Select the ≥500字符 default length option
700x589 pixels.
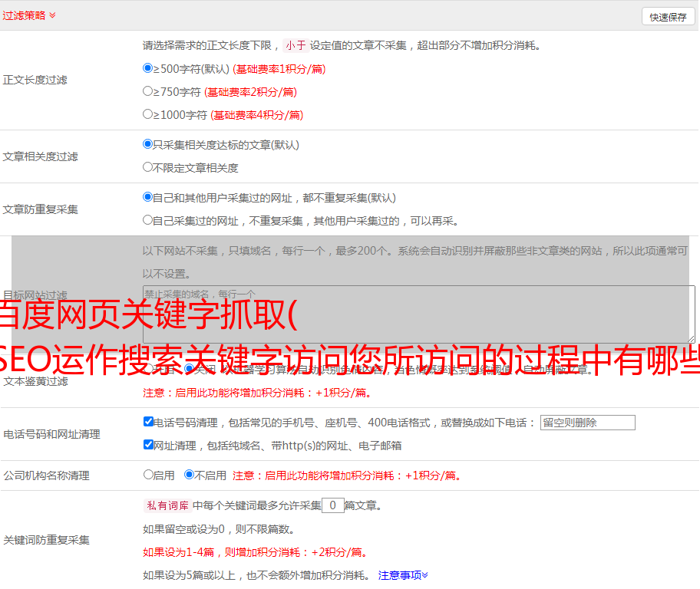coord(148,68)
